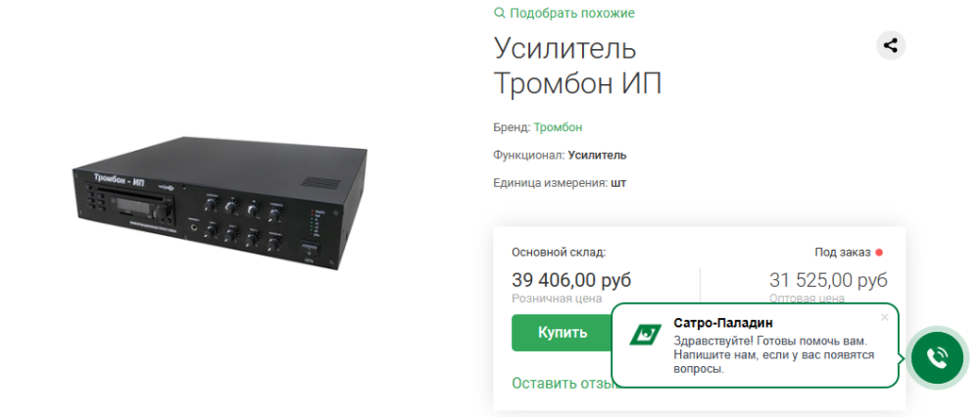Open the Подобрать похожие link
The height and width of the screenshot is (417, 980).
coord(572,13)
